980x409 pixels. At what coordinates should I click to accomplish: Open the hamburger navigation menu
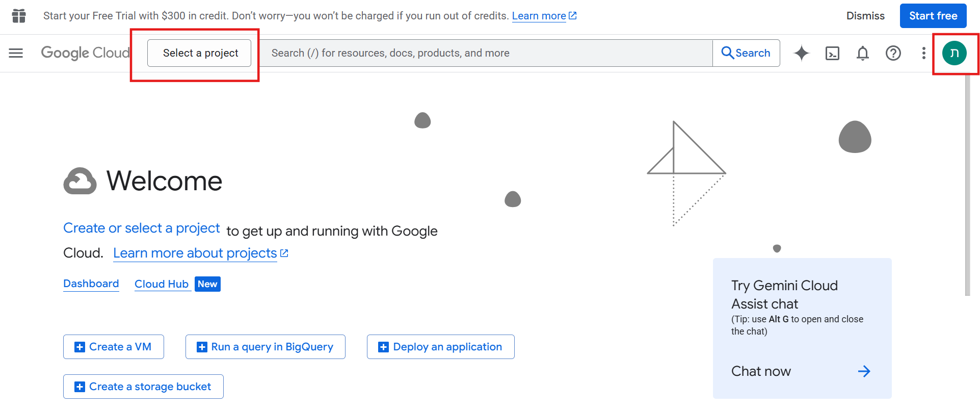pyautogui.click(x=16, y=53)
